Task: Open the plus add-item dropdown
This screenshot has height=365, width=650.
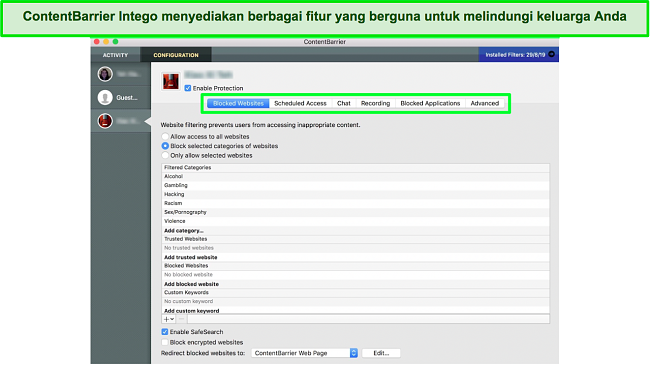Action: coord(168,319)
